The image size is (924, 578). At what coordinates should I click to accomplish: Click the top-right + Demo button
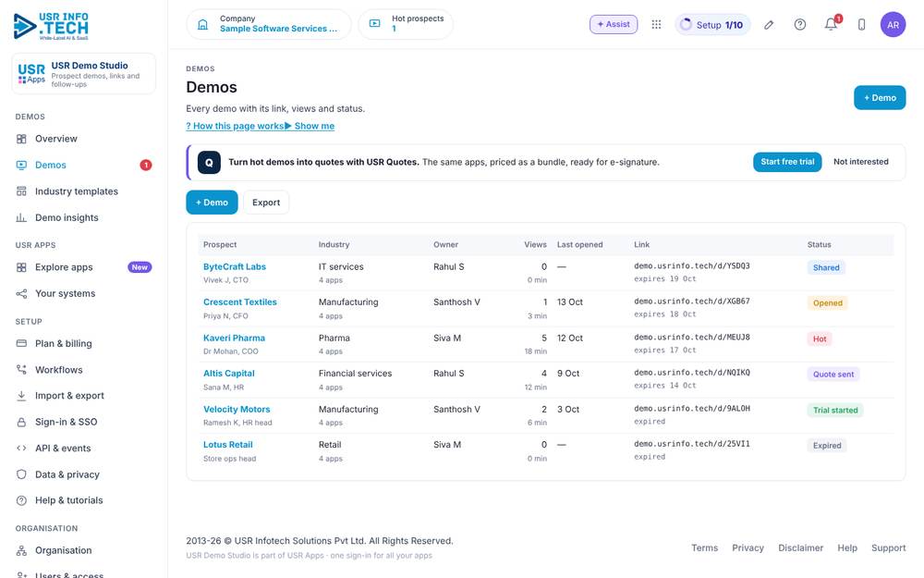880,98
